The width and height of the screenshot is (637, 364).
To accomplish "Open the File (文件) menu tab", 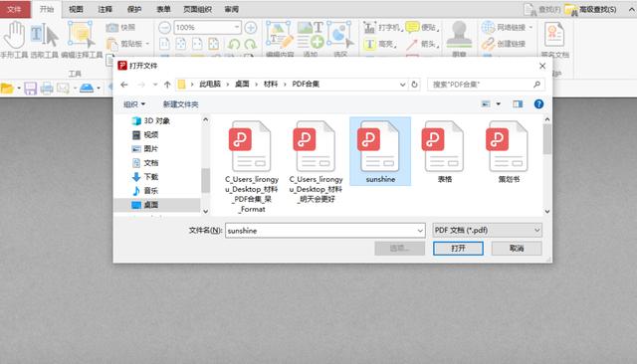I will (x=15, y=9).
